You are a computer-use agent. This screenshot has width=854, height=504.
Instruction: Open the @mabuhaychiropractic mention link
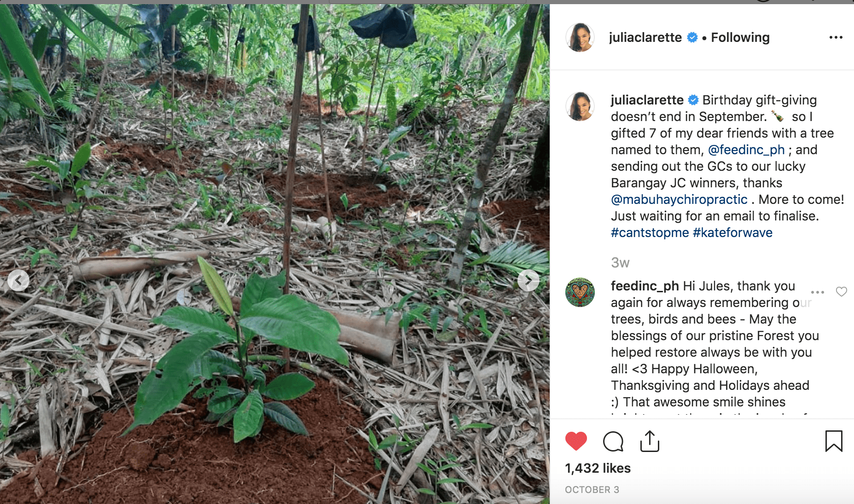pos(679,199)
